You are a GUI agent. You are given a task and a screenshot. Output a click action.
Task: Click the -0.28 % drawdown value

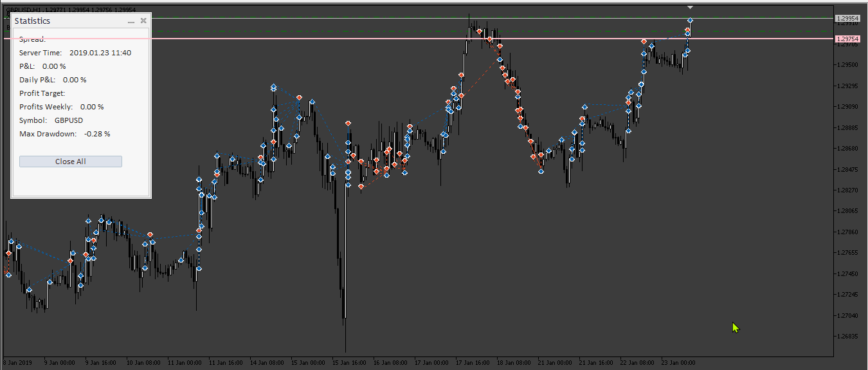pyautogui.click(x=97, y=134)
